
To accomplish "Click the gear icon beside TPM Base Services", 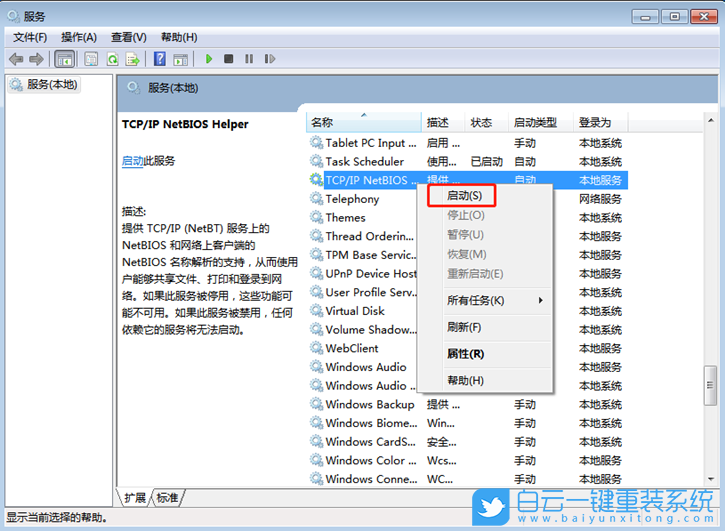I will [x=316, y=254].
